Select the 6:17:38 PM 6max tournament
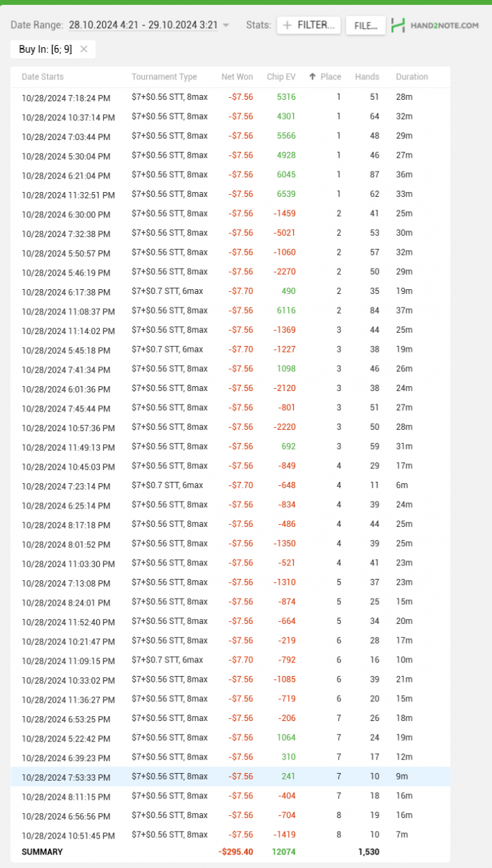492x868 pixels. 66,292
